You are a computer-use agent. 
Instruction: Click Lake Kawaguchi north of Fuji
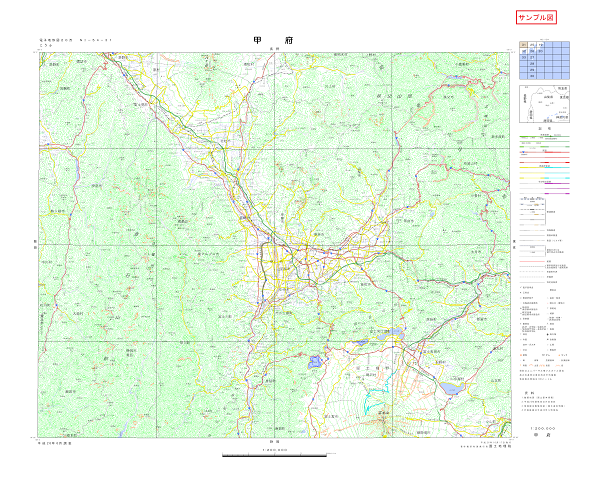click(x=391, y=334)
